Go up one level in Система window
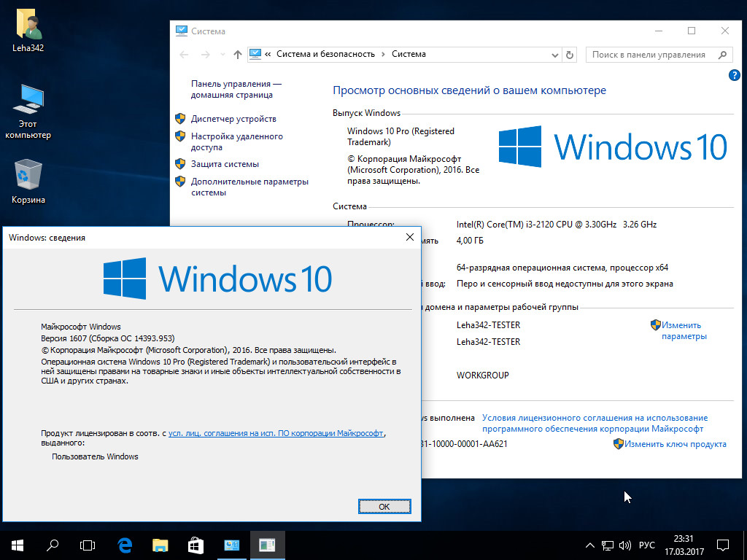747x560 pixels. click(238, 55)
